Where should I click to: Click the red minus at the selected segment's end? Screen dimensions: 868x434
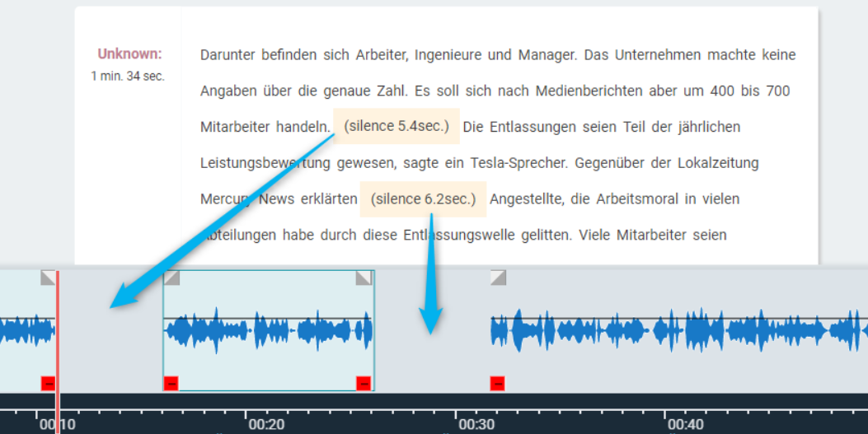(364, 383)
